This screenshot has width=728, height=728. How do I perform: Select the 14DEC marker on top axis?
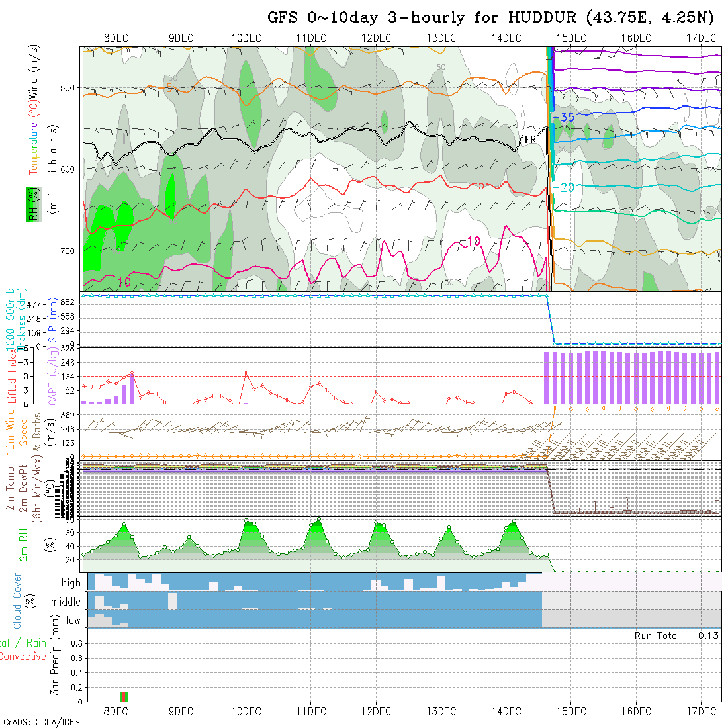click(x=506, y=38)
